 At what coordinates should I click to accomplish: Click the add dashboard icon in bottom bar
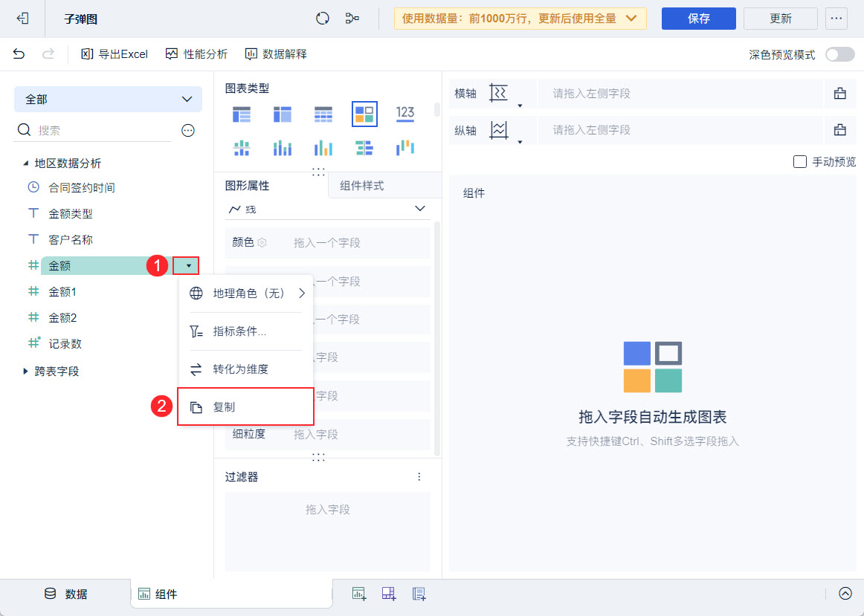click(x=389, y=594)
